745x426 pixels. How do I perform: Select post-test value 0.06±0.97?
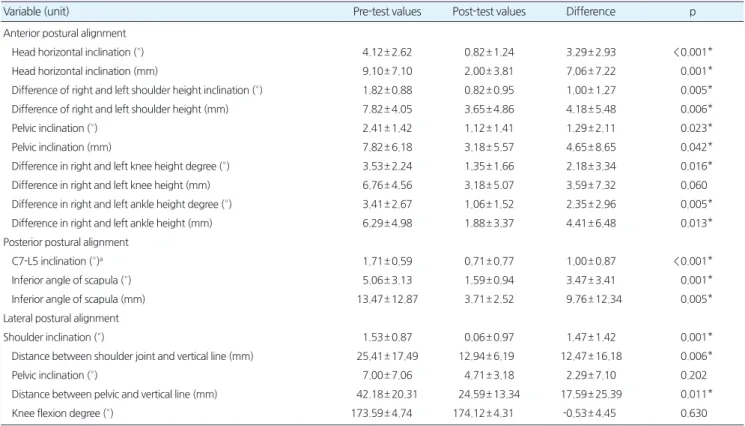(489, 337)
